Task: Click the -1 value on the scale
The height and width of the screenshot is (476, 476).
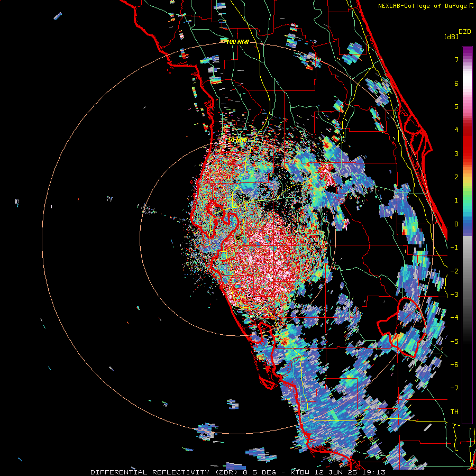Action: (x=454, y=248)
